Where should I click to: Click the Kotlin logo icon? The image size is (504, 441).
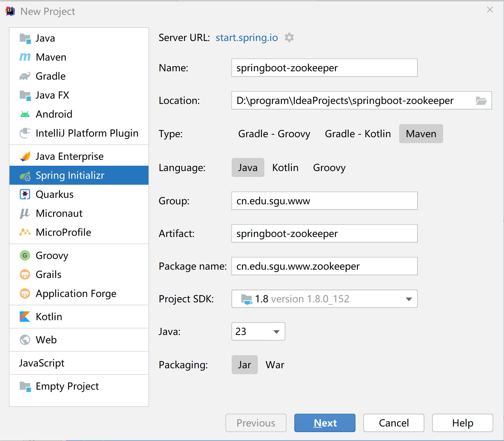[25, 317]
